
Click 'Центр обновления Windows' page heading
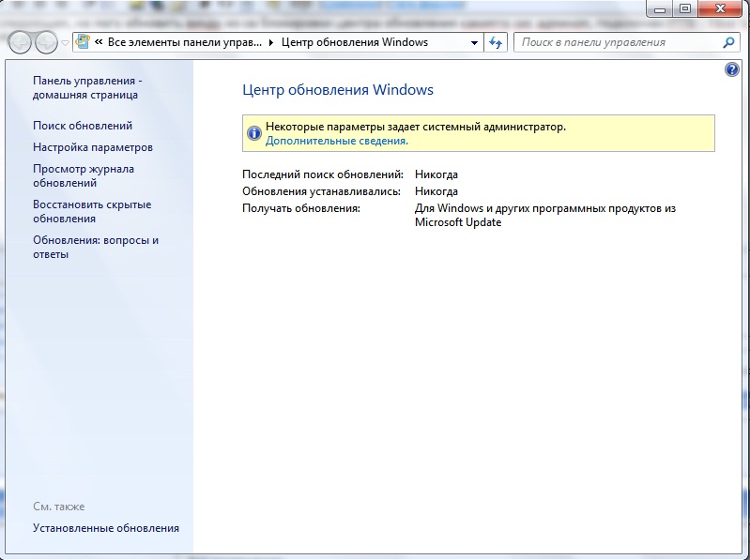(x=338, y=90)
